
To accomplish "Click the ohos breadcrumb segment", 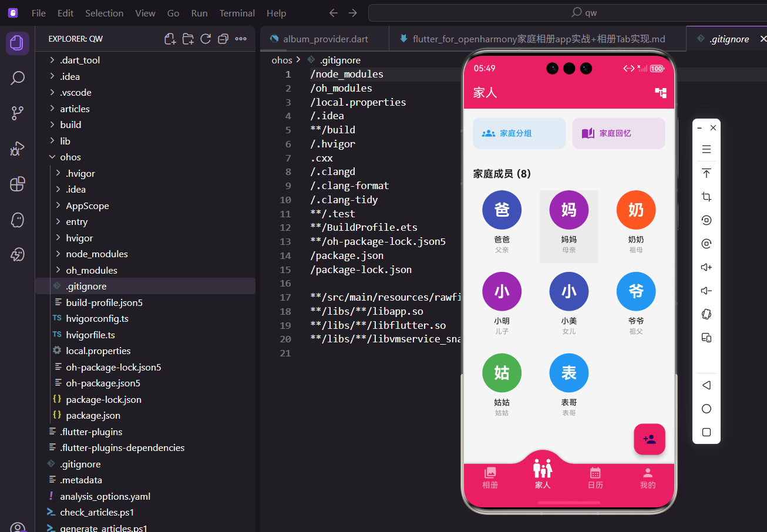I will [x=282, y=60].
